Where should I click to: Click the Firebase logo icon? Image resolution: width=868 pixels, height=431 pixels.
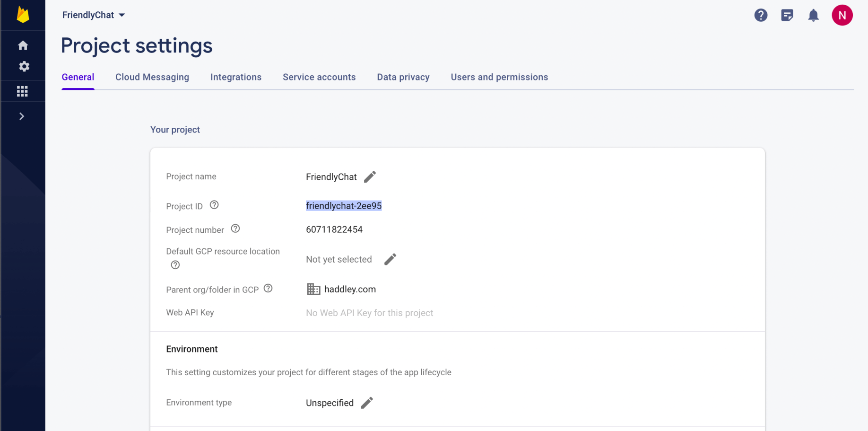[x=23, y=15]
